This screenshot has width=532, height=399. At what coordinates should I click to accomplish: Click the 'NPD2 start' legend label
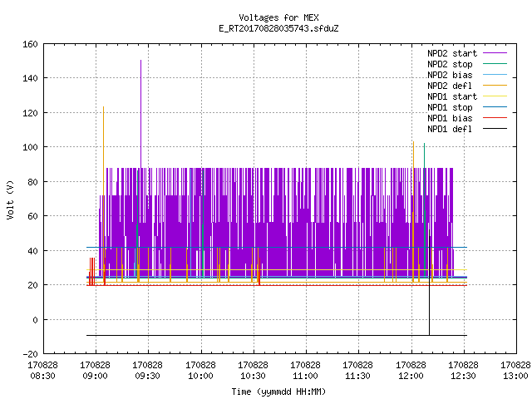452,53
